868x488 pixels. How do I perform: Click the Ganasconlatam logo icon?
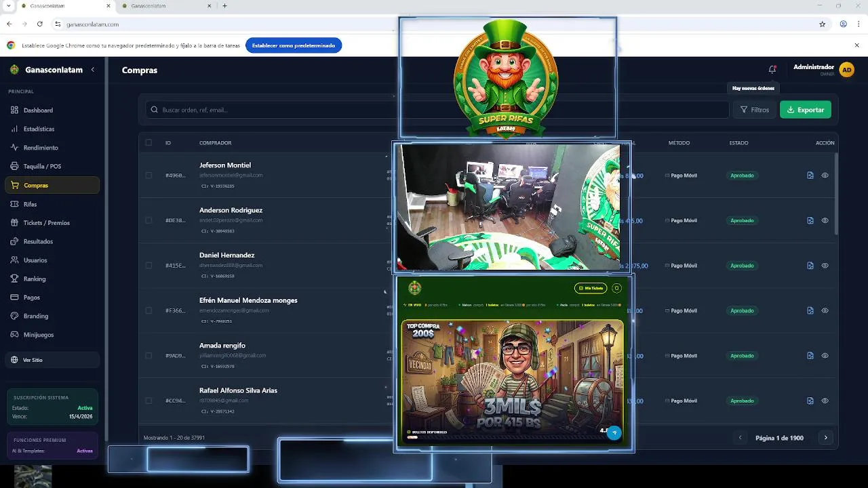14,70
